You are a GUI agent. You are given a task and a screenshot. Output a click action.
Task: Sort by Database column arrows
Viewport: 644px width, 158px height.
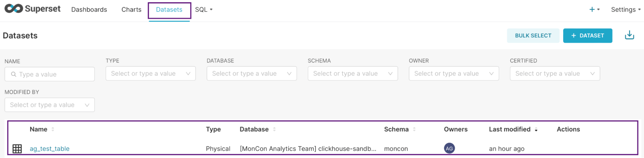click(x=274, y=129)
